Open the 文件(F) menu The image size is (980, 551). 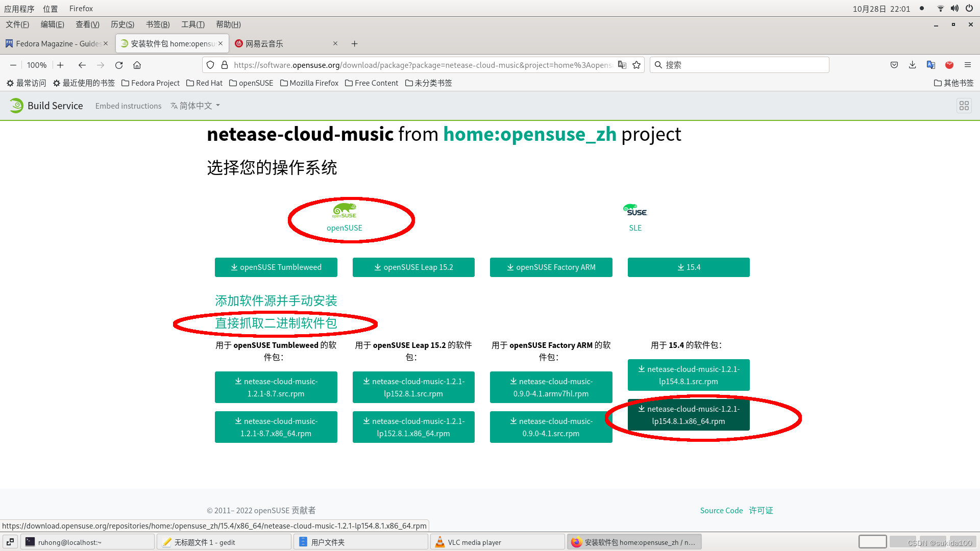pos(17,24)
